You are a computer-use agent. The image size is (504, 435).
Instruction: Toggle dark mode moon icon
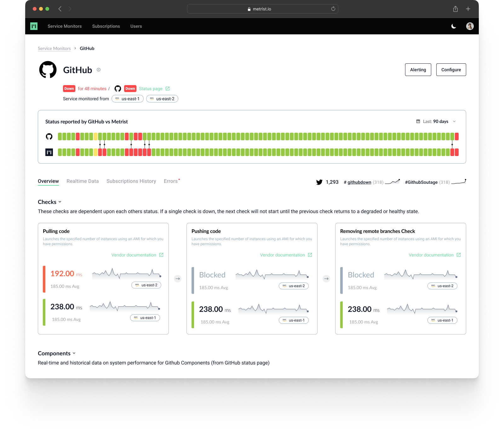coord(454,26)
